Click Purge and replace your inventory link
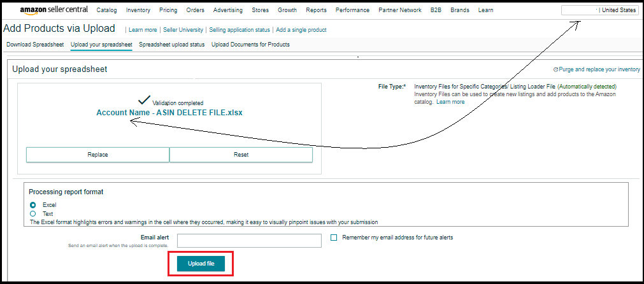 click(599, 70)
